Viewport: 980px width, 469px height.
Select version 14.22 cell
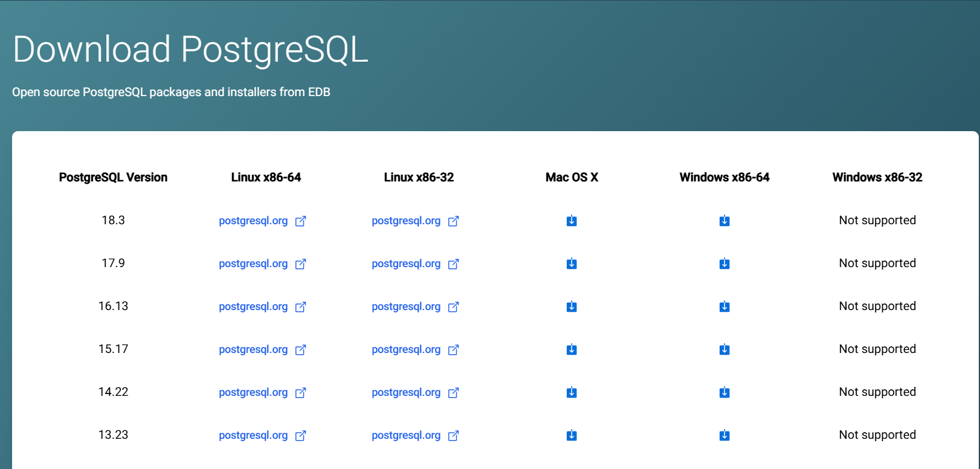(x=113, y=392)
